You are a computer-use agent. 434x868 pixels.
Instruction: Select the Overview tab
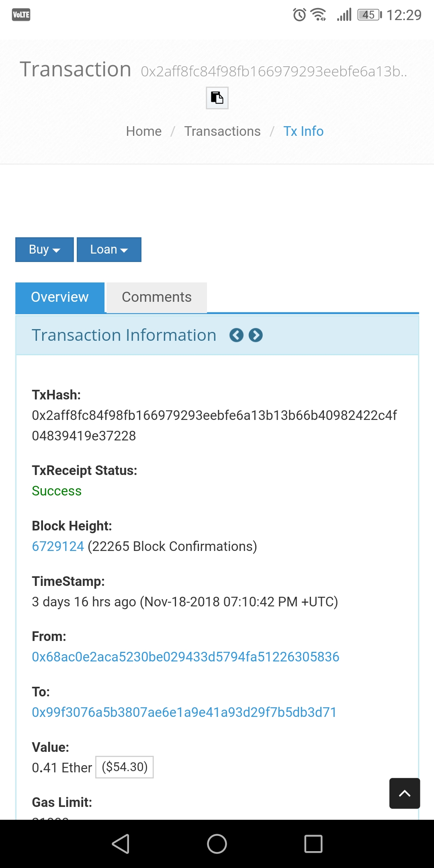pos(60,297)
